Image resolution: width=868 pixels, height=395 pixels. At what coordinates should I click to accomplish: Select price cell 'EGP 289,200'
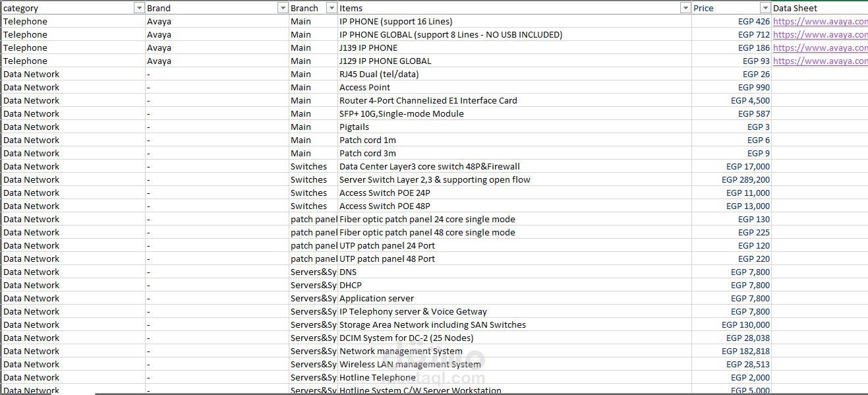click(x=732, y=179)
